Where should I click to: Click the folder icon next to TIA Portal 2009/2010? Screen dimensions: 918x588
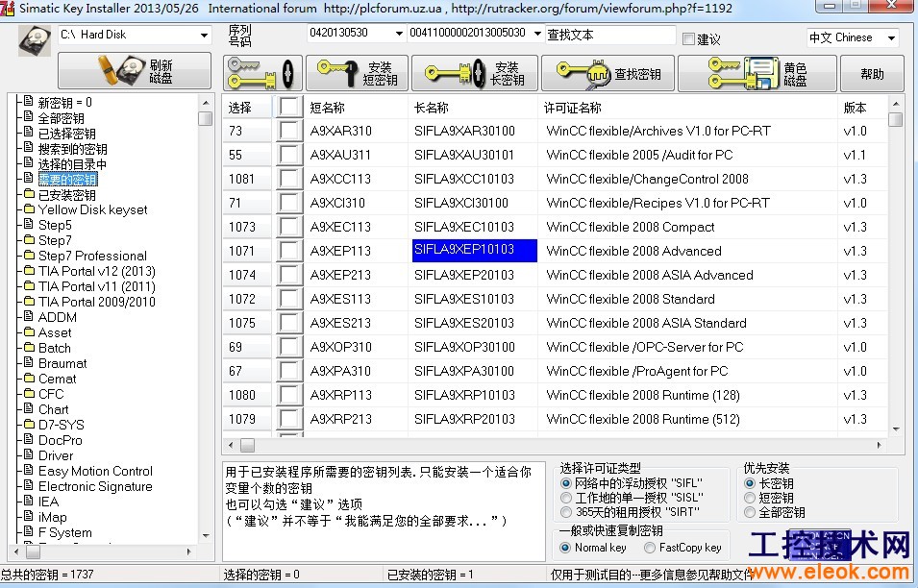29,301
